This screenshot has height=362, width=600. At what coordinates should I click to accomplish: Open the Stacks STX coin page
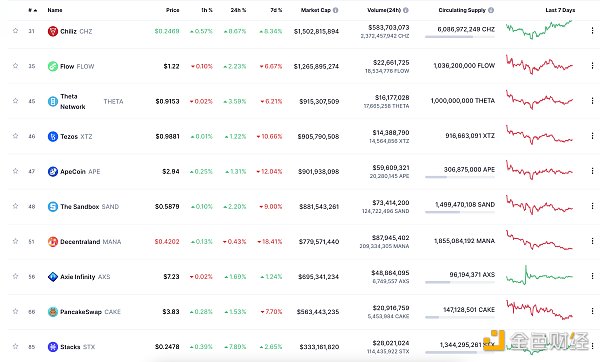tap(72, 347)
